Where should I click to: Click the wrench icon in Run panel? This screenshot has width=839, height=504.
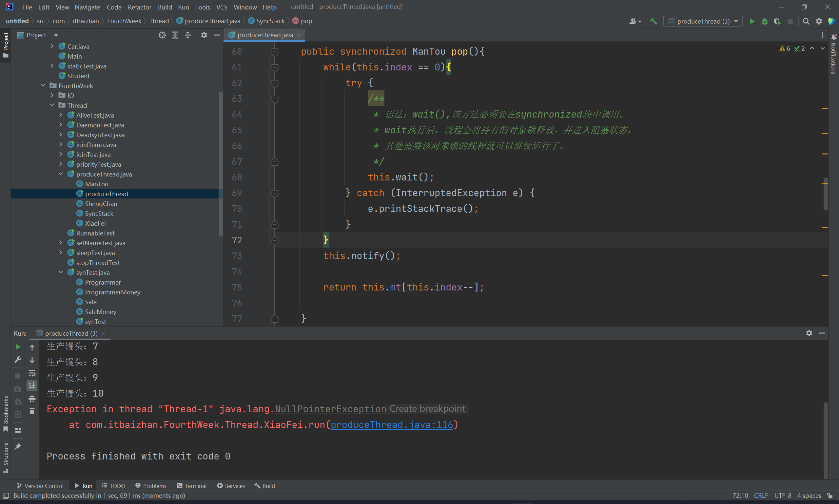point(18,360)
